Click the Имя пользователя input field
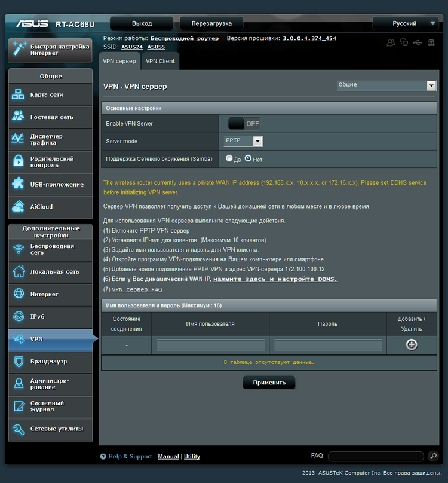Screen dimensions: 448x483 point(210,345)
